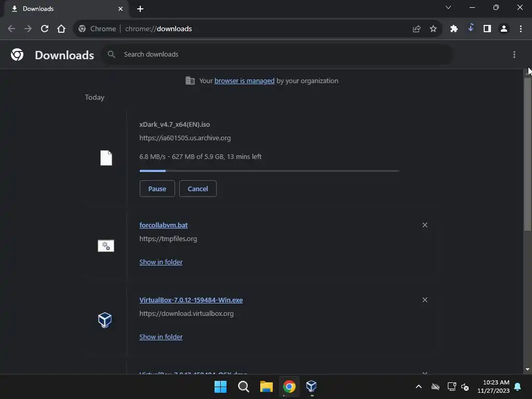Viewport: 532px width, 399px height.
Task: Click the OneDrive cloud tray icon
Action: click(x=435, y=387)
